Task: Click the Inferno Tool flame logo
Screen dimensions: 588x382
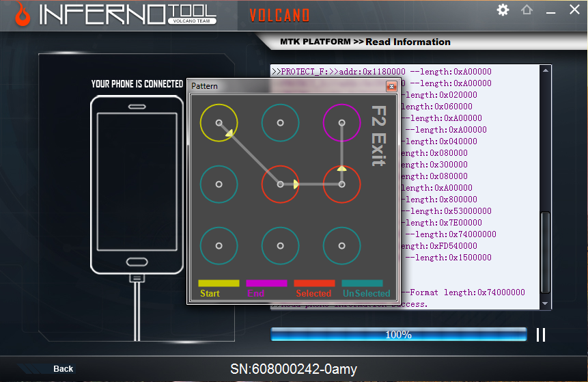Action: (x=23, y=14)
